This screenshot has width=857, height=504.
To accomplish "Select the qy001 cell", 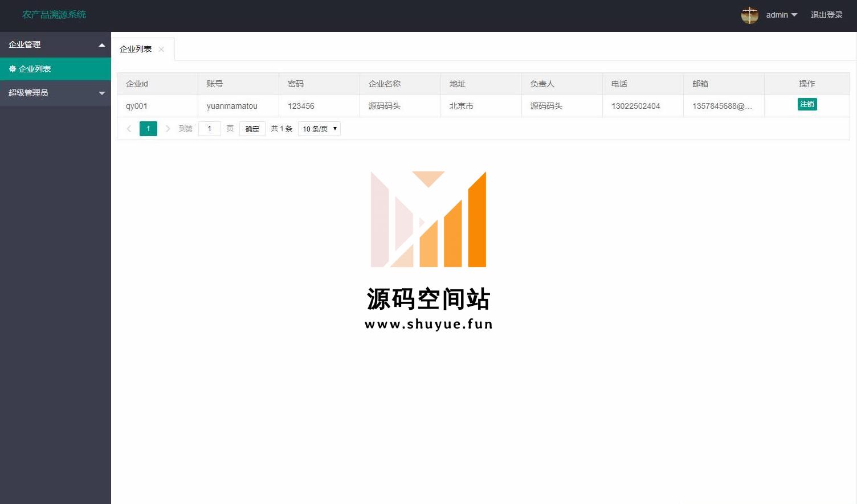I will coord(158,106).
